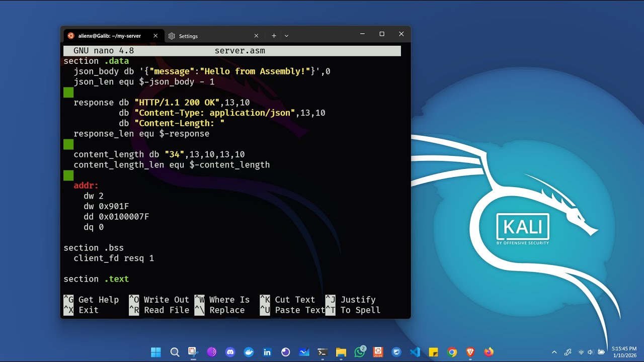Click the '^W Where Is' shortcut

[x=222, y=300]
